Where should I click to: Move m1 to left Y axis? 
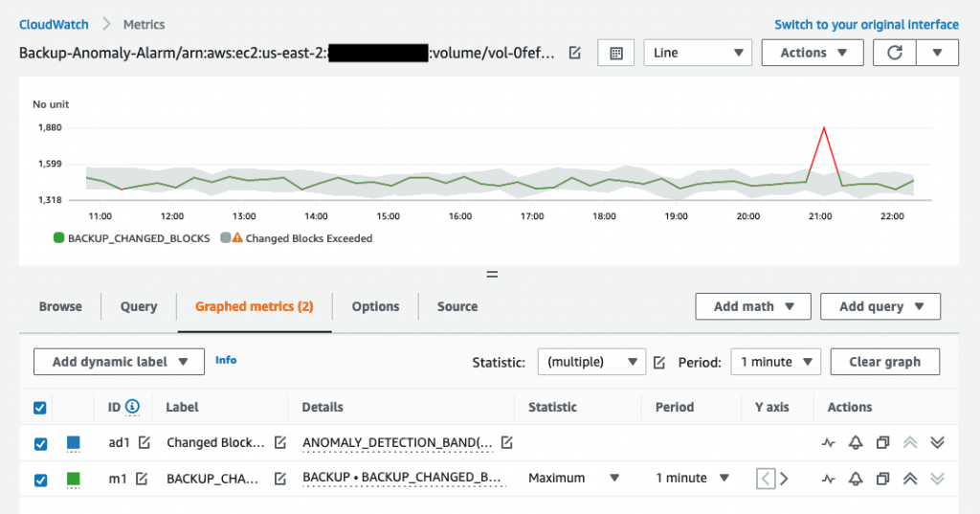[x=766, y=479]
